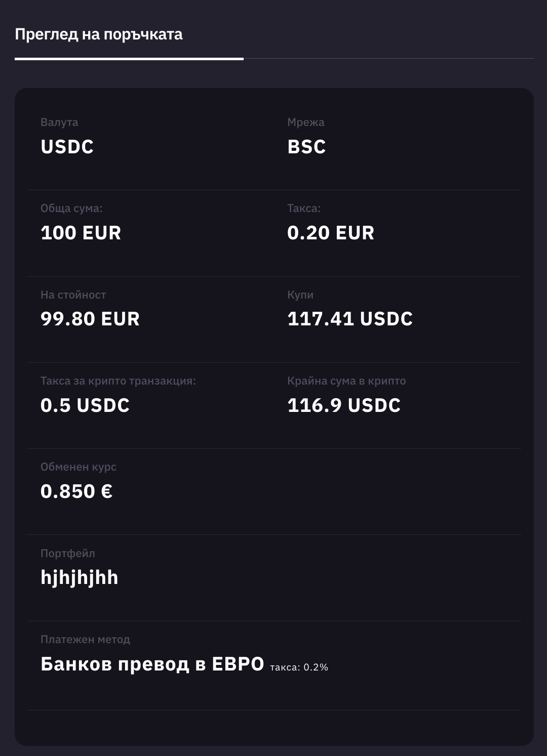Viewport: 547px width, 756px height.
Task: Click the 0.20 EUR fee value
Action: (331, 233)
